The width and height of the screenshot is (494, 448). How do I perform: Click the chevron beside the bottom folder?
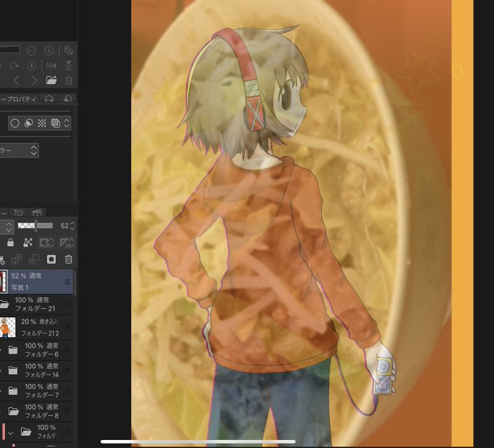click(x=10, y=433)
